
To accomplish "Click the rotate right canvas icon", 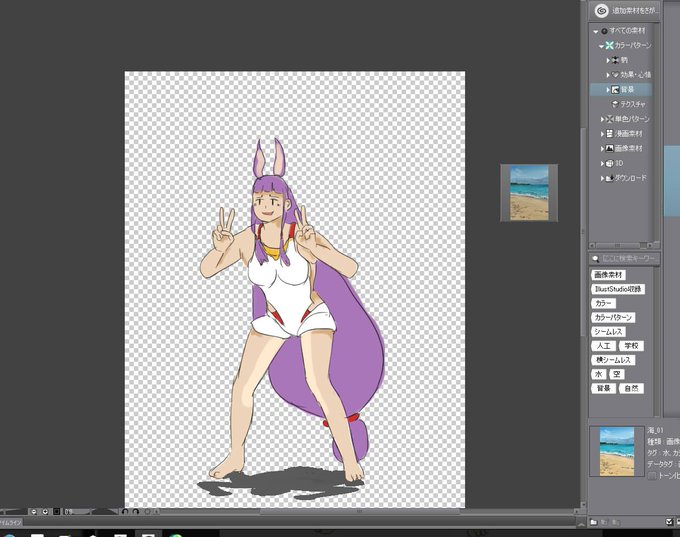I will coord(136,512).
